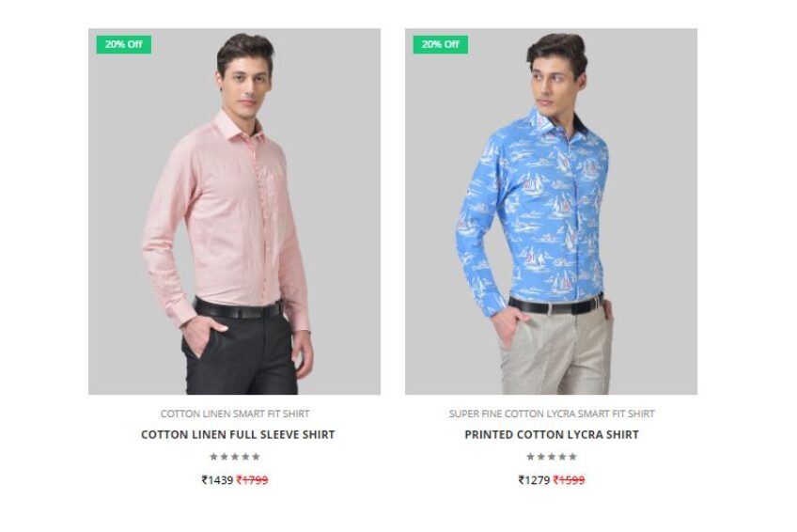
Task: Click first star under Printed Cotton Lycra shirt
Action: coord(530,456)
